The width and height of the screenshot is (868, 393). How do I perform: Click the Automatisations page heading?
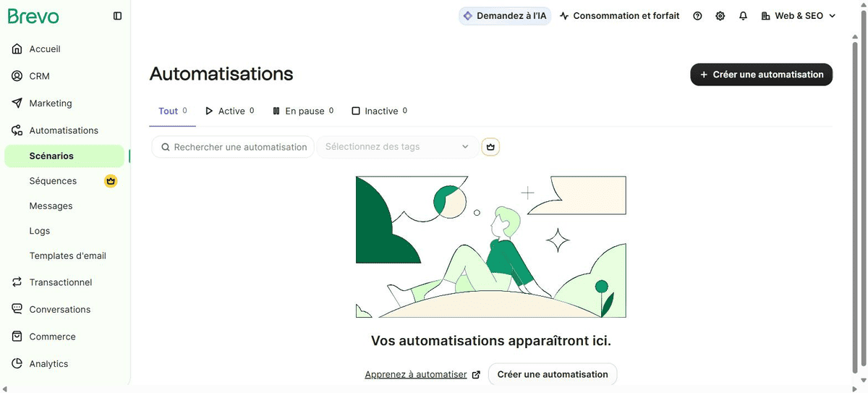pyautogui.click(x=221, y=74)
